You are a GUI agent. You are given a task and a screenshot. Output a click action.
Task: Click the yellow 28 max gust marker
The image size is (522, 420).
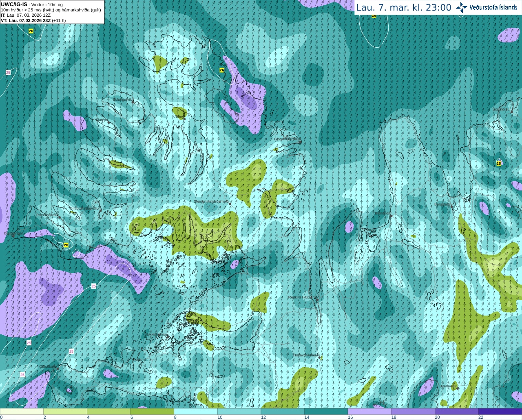(x=66, y=245)
